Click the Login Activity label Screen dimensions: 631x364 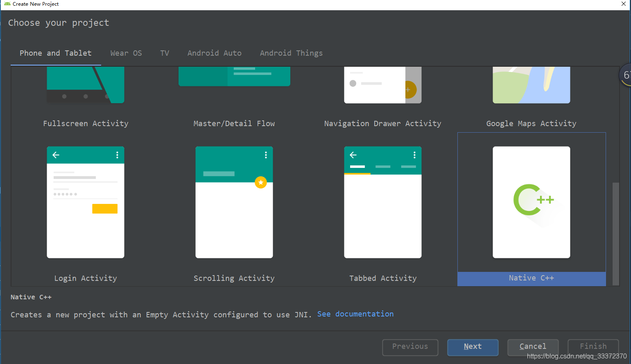click(x=86, y=278)
